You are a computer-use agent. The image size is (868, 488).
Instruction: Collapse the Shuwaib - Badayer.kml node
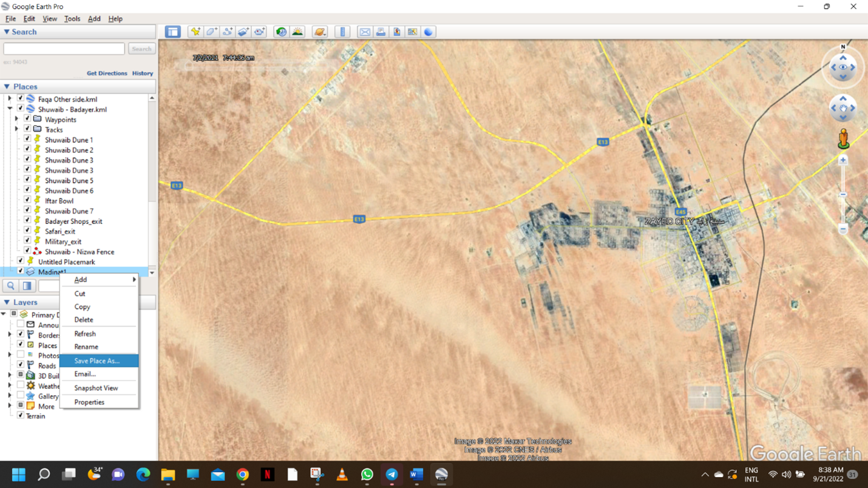10,109
